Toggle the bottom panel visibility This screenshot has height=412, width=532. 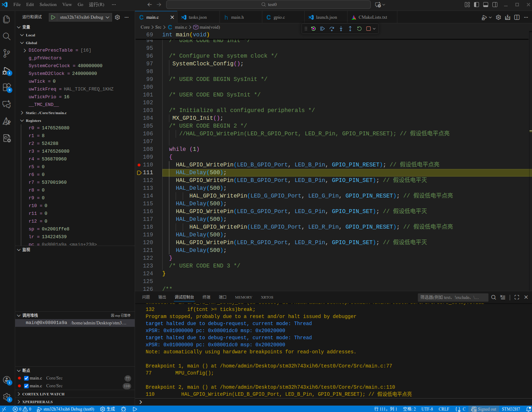pos(486,5)
